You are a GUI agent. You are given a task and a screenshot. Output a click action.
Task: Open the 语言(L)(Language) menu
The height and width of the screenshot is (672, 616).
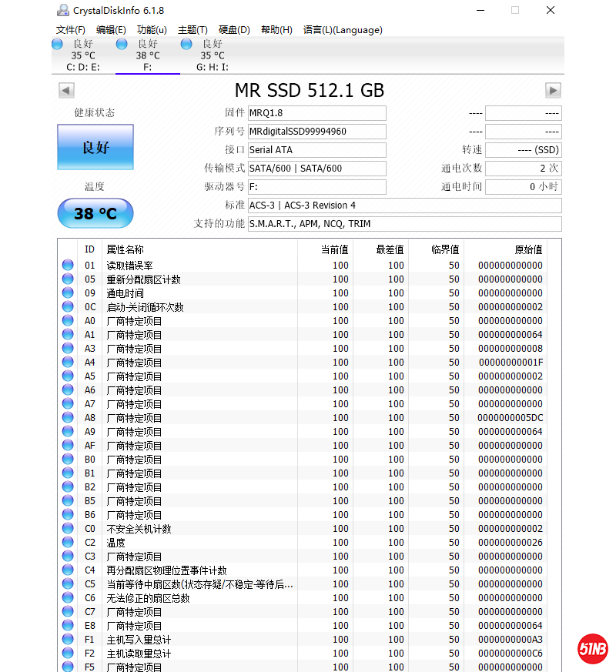click(343, 30)
